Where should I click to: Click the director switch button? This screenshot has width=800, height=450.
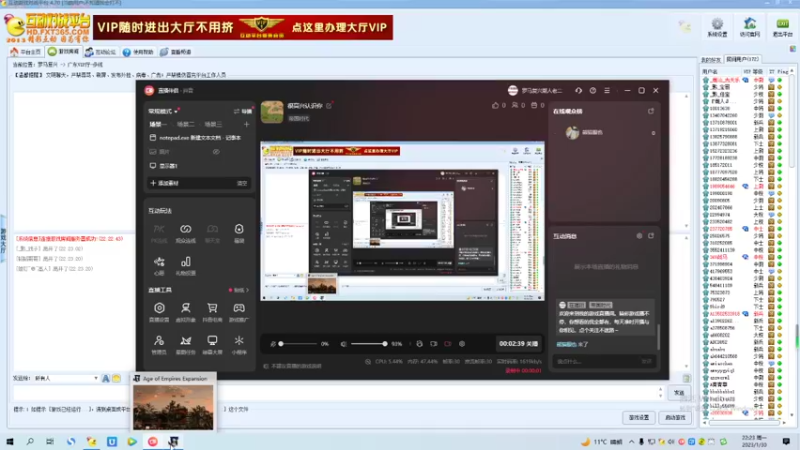pos(243,111)
